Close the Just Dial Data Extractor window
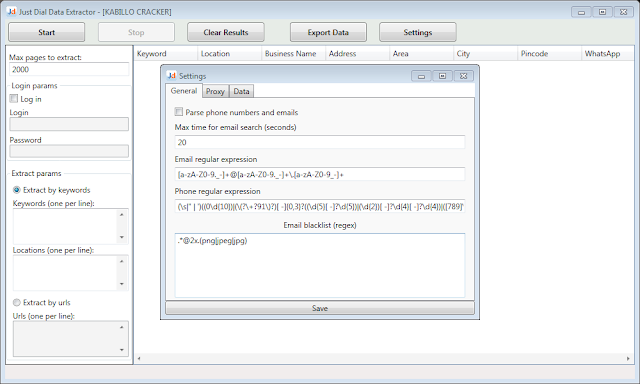 (x=624, y=12)
